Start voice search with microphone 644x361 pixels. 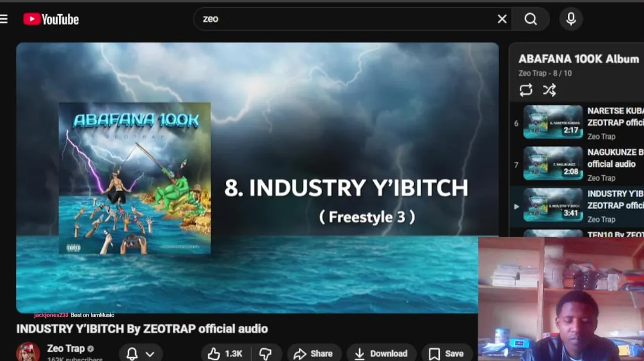(571, 19)
